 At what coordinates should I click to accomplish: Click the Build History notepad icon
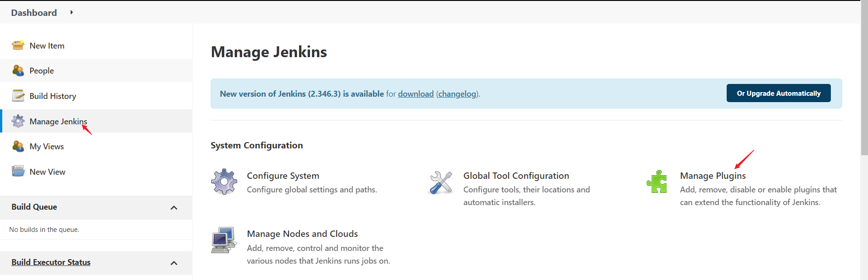coord(18,96)
